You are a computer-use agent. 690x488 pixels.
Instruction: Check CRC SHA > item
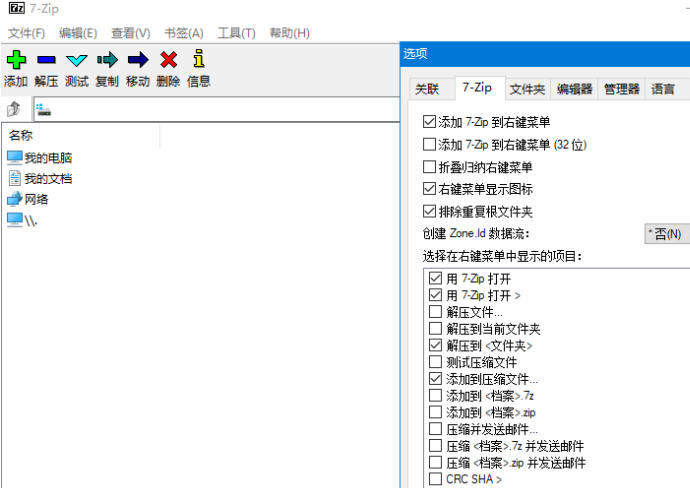[435, 479]
